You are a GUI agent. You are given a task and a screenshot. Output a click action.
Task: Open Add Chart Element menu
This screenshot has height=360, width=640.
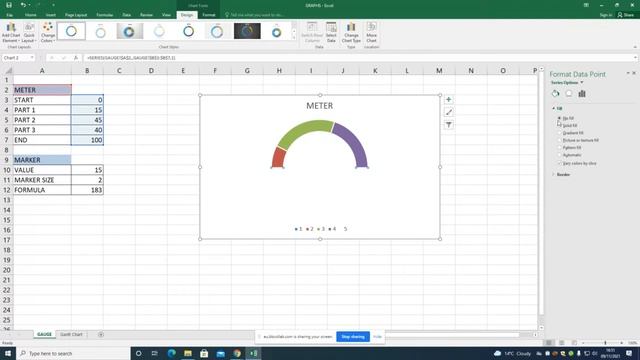(x=11, y=33)
